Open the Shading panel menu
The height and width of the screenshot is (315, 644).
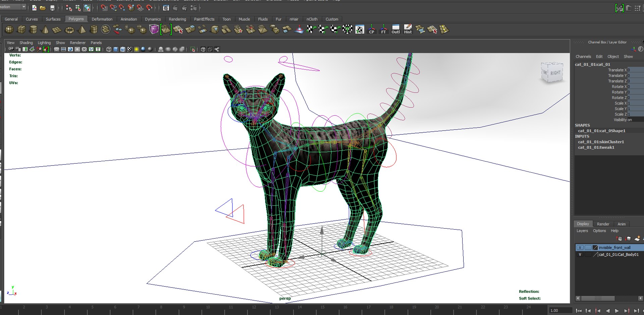26,43
